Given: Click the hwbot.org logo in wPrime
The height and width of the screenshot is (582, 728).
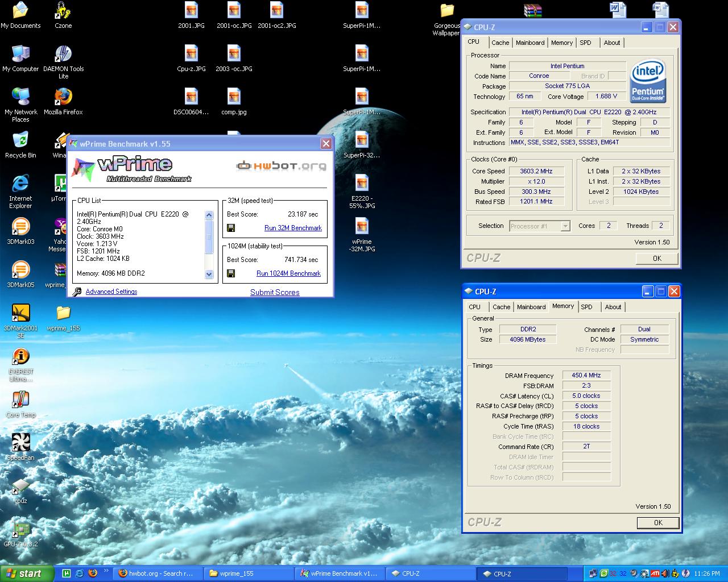Looking at the screenshot, I should click(x=282, y=165).
